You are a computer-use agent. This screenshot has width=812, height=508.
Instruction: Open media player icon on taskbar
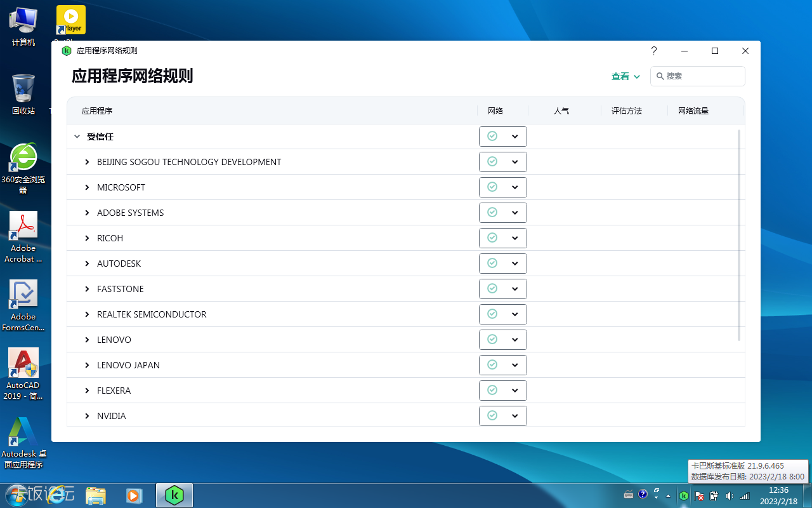(134, 495)
